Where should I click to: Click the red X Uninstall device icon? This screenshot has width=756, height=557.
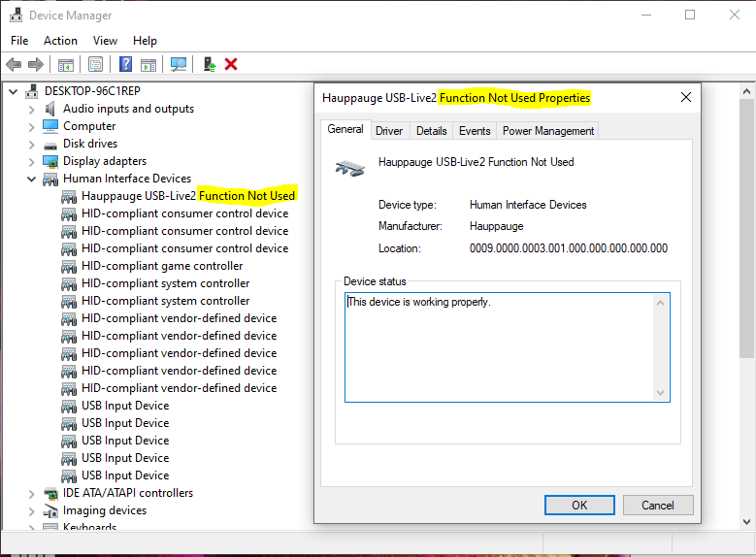[x=231, y=64]
